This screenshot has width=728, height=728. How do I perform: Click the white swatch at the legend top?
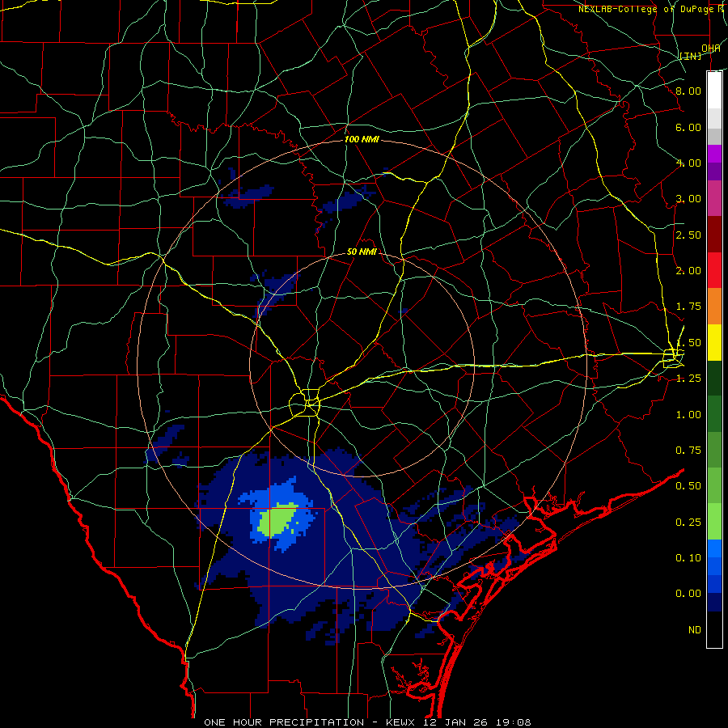714,90
